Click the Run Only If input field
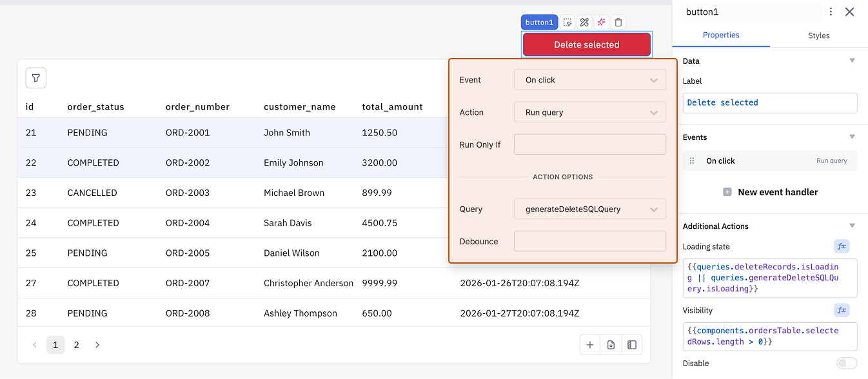This screenshot has height=379, width=868. [589, 144]
